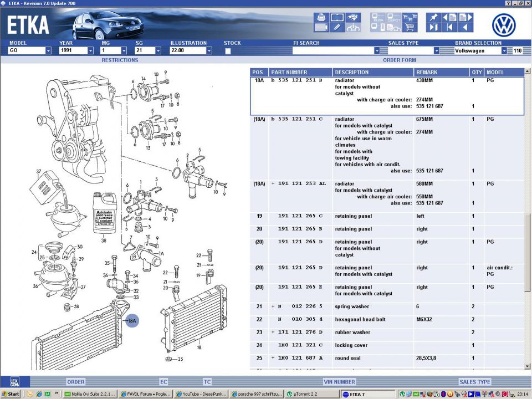
Task: Switch to FAVDL Forum taskbar window
Action: (146, 394)
